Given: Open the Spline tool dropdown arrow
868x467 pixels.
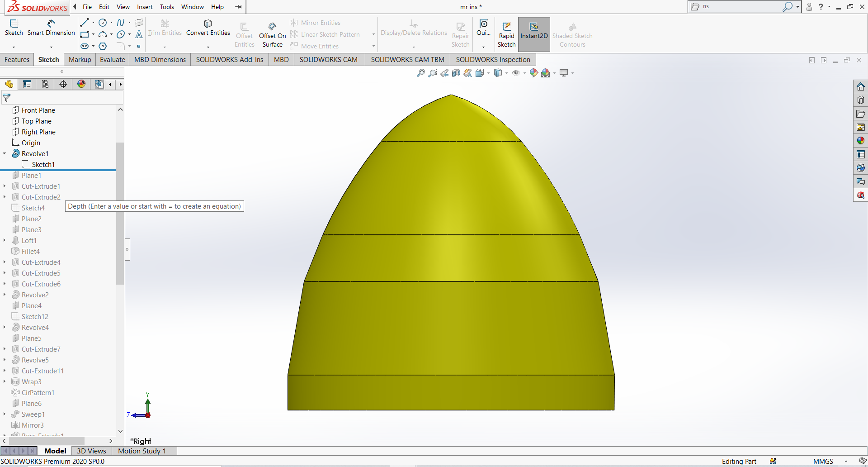Looking at the screenshot, I should 129,23.
